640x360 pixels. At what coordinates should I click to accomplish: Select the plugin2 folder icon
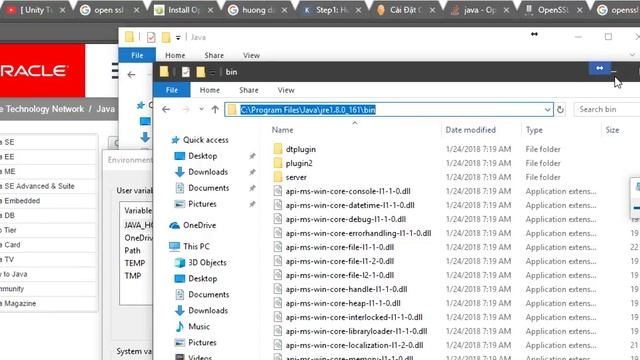click(278, 163)
